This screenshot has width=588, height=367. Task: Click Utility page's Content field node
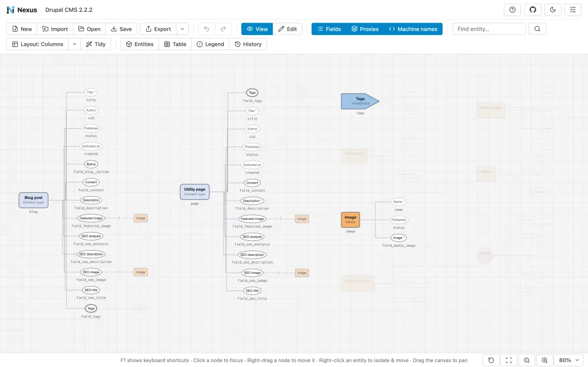click(252, 183)
